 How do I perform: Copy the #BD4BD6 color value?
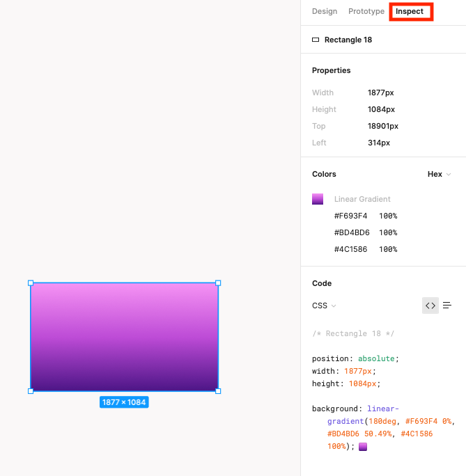(x=352, y=232)
